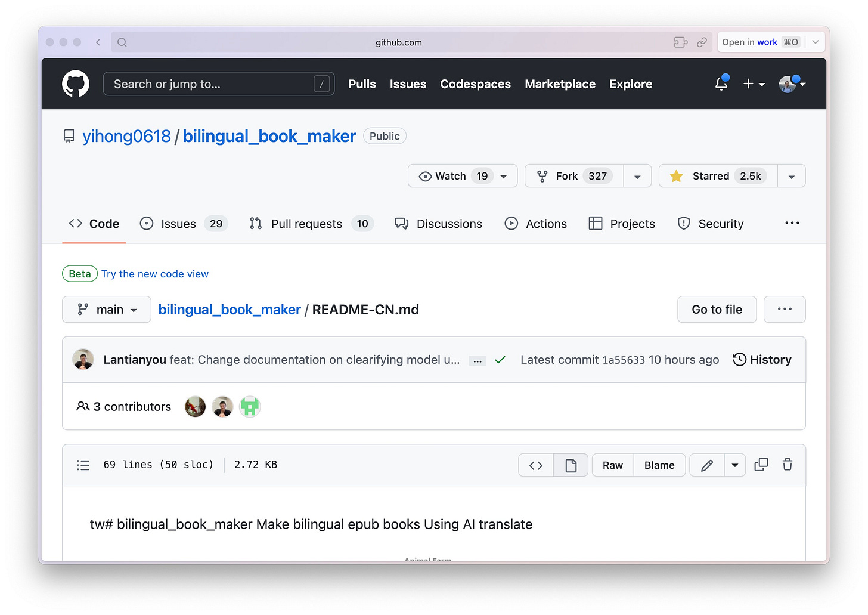Follow the Try the new code view link
The image size is (868, 615).
[x=154, y=274]
